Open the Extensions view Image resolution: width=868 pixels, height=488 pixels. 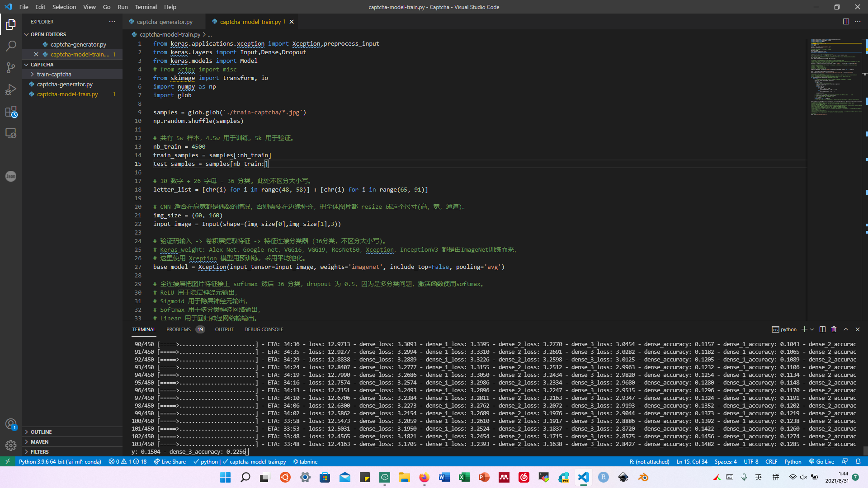11,112
